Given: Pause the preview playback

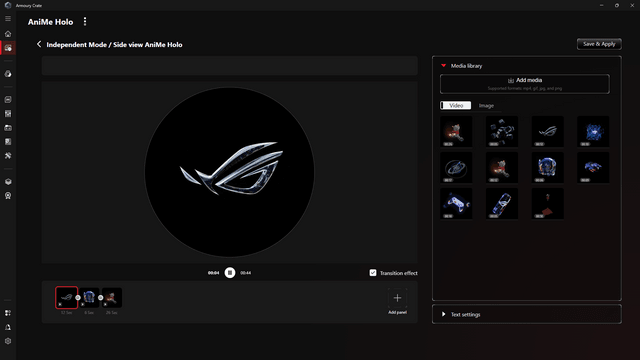Looking at the screenshot, I should coord(230,273).
